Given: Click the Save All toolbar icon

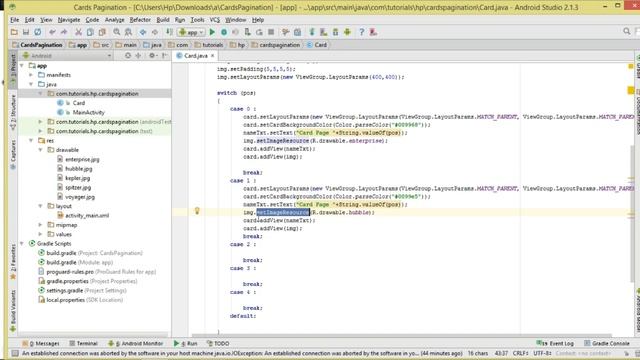Looking at the screenshot, I should 26,32.
